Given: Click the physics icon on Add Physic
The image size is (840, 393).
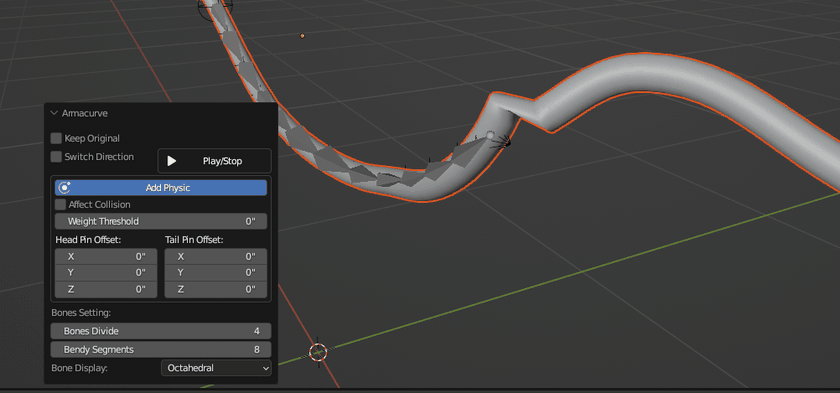Looking at the screenshot, I should pyautogui.click(x=65, y=188).
